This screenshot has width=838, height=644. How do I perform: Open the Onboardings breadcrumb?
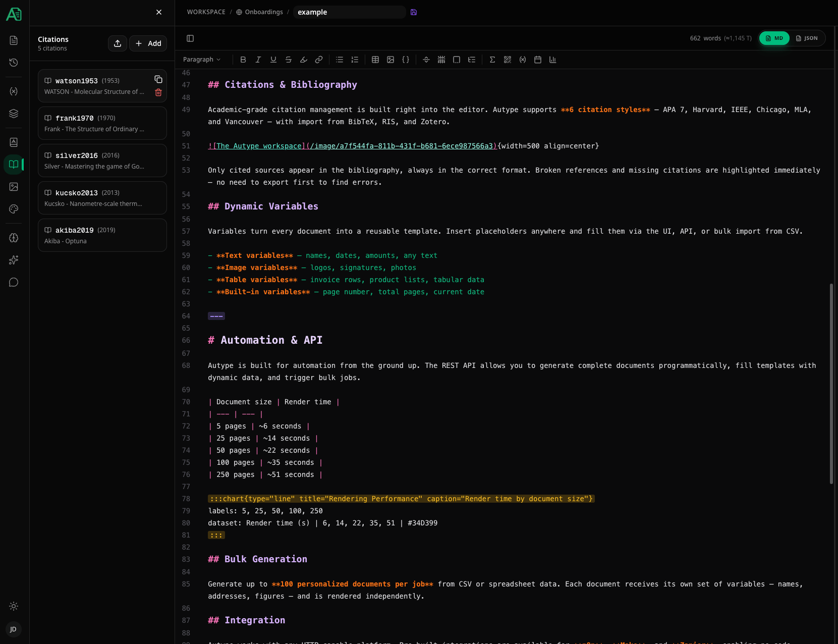pos(259,12)
